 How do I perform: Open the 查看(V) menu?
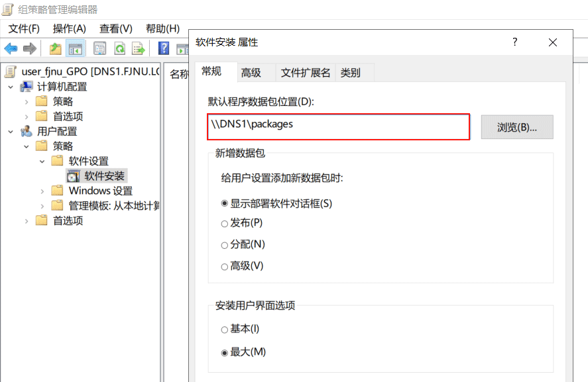click(116, 29)
